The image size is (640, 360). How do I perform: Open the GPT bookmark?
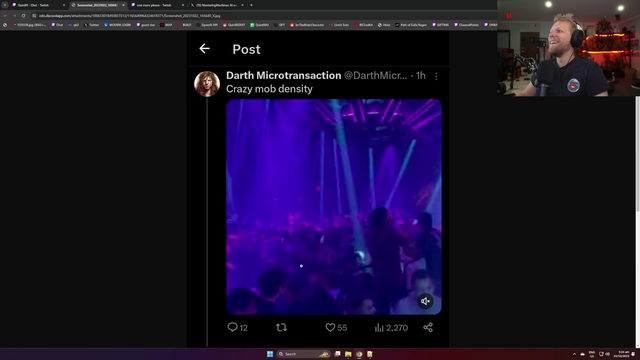pyautogui.click(x=279, y=25)
